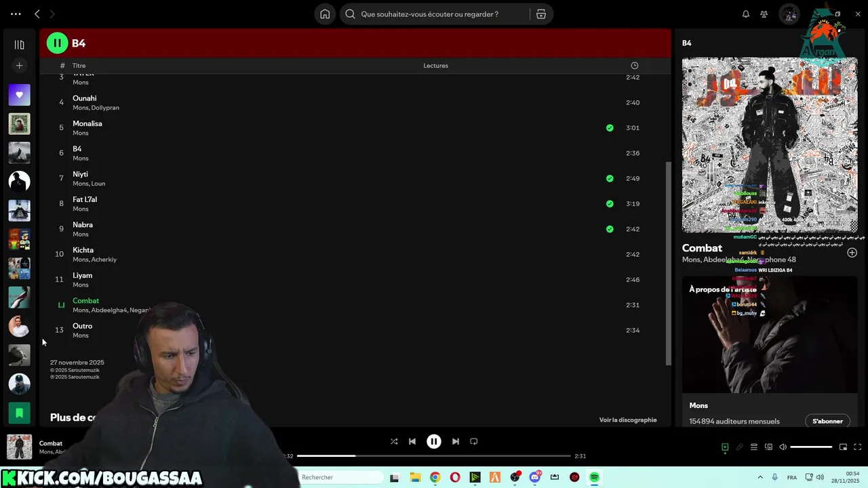Open Discord from the taskbar
The height and width of the screenshot is (488, 868).
pyautogui.click(x=535, y=477)
